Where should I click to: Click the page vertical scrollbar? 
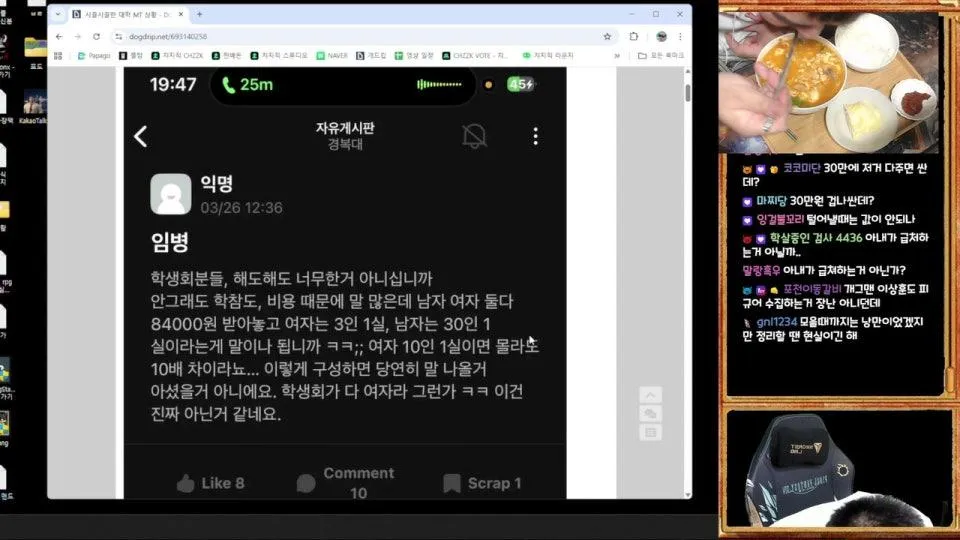click(687, 93)
